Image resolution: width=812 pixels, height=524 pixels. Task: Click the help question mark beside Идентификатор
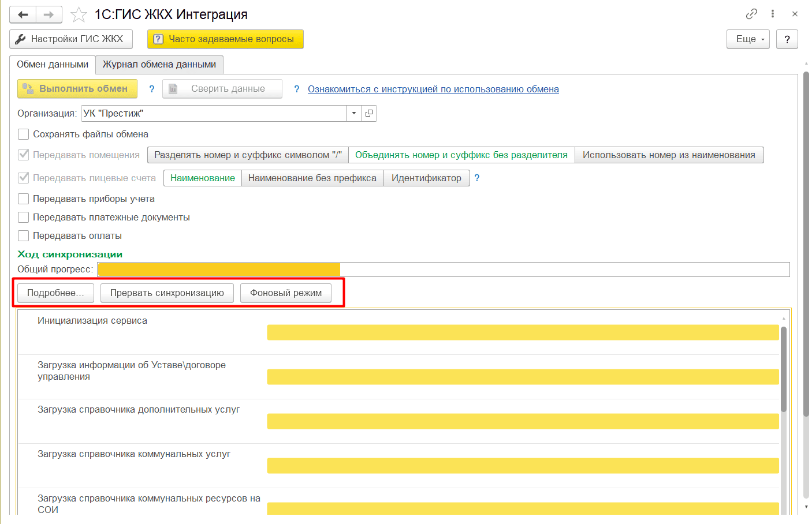pos(477,178)
